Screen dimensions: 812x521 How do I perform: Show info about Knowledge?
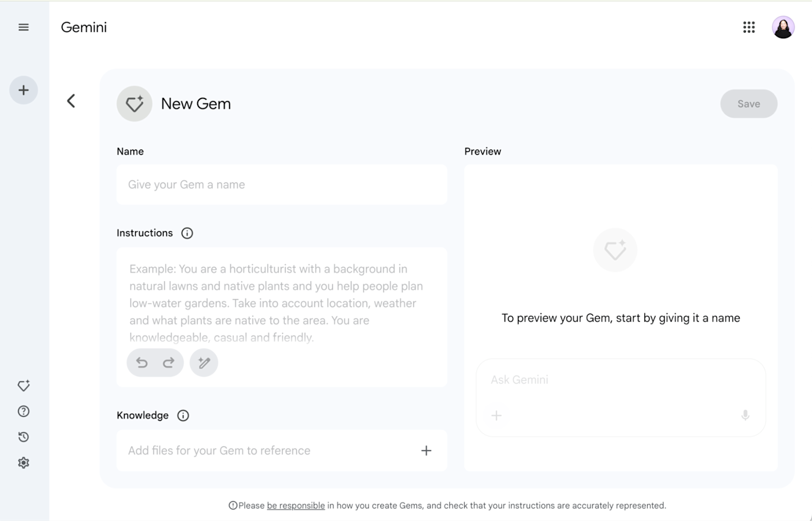tap(183, 416)
